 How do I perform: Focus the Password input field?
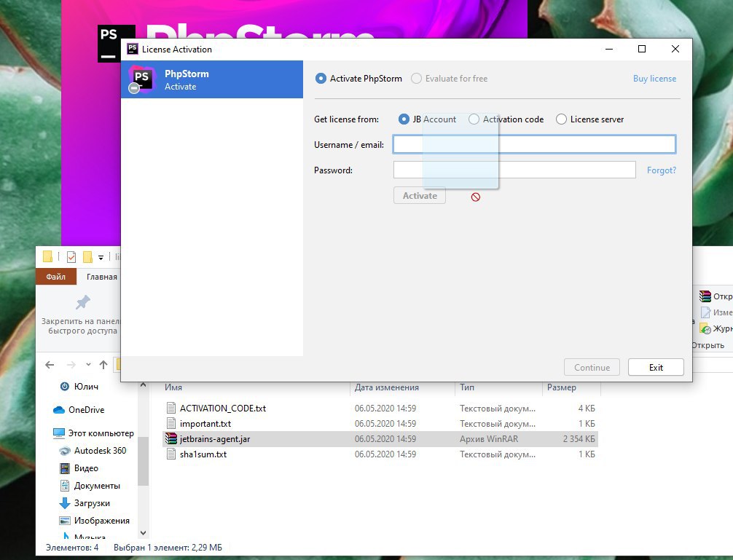(x=514, y=170)
